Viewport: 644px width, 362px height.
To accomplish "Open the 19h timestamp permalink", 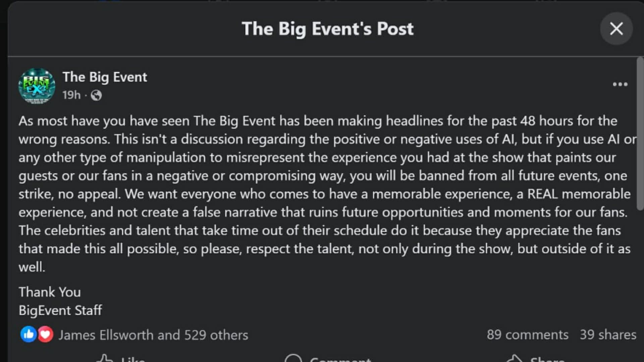I will (71, 96).
